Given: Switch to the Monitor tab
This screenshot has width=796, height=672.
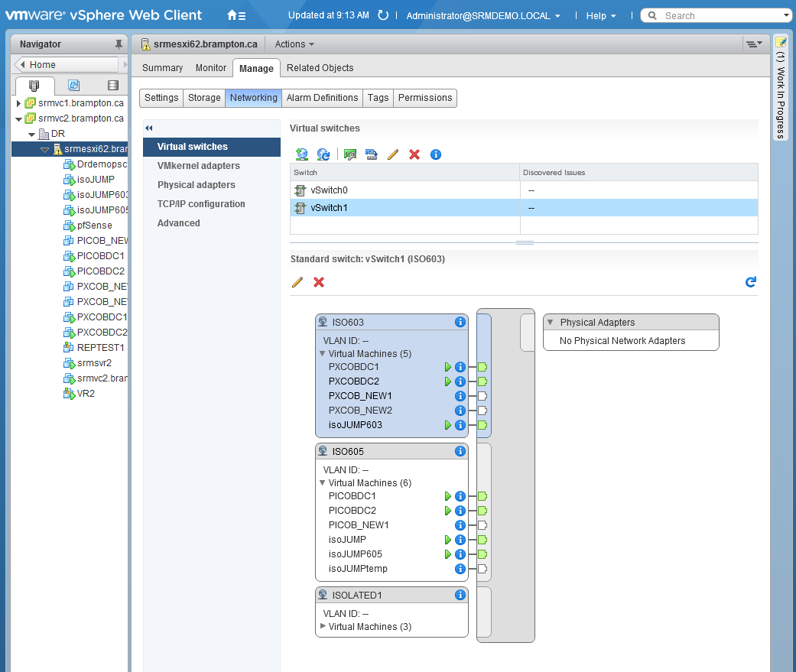Looking at the screenshot, I should pyautogui.click(x=211, y=67).
